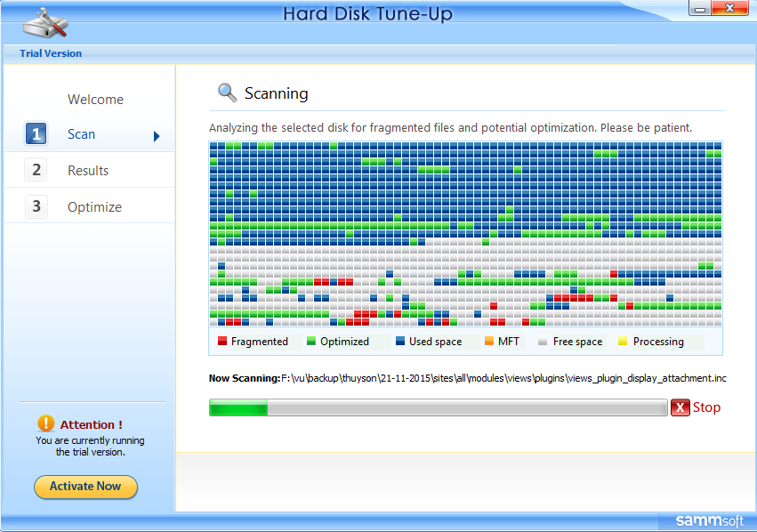This screenshot has width=757, height=532.
Task: Click the hard disk tools logo icon
Action: pos(45,22)
